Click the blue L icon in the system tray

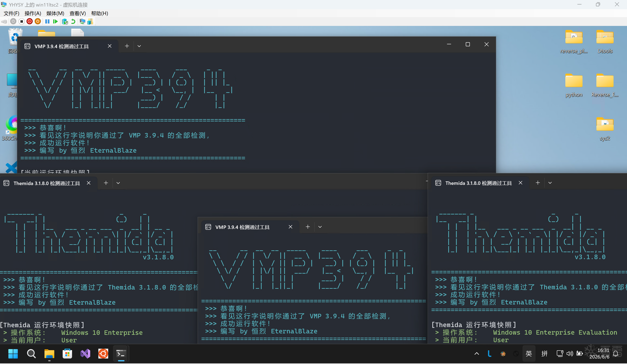tap(489, 354)
